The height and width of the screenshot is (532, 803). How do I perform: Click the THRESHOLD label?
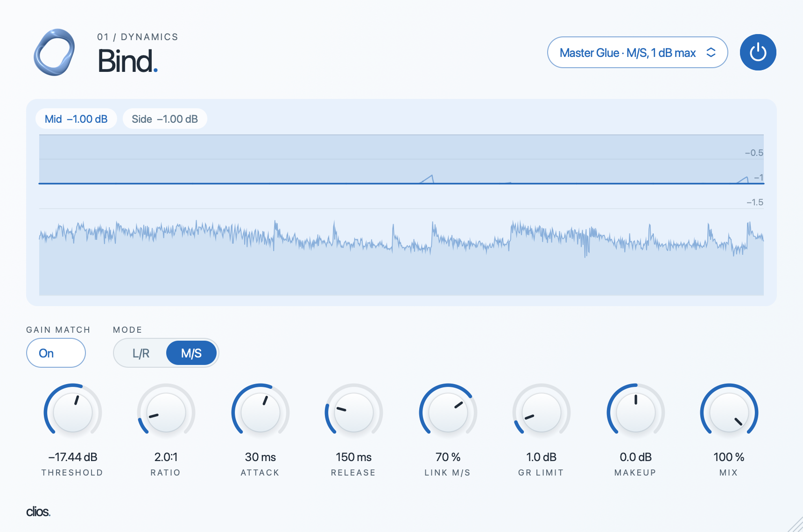point(72,472)
